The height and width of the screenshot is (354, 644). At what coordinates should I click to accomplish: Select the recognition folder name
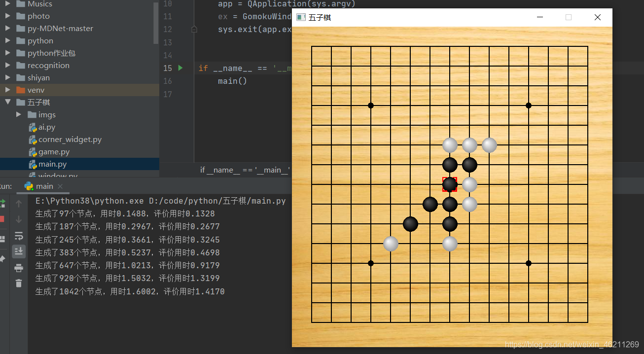click(48, 66)
